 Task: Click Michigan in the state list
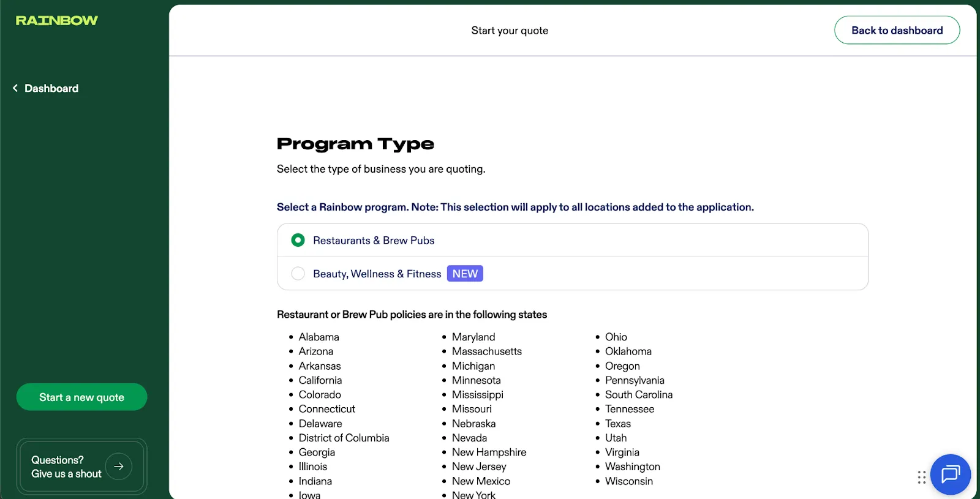pos(473,366)
